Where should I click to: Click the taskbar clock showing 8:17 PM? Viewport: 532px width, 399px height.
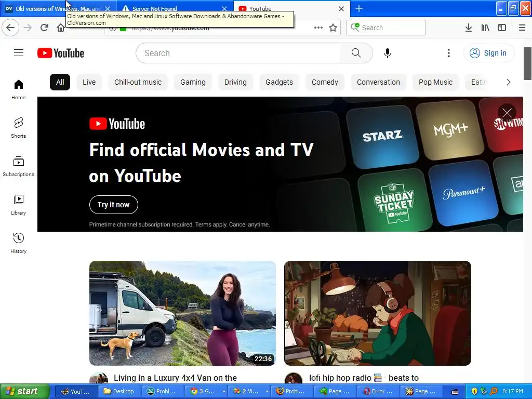coord(513,391)
